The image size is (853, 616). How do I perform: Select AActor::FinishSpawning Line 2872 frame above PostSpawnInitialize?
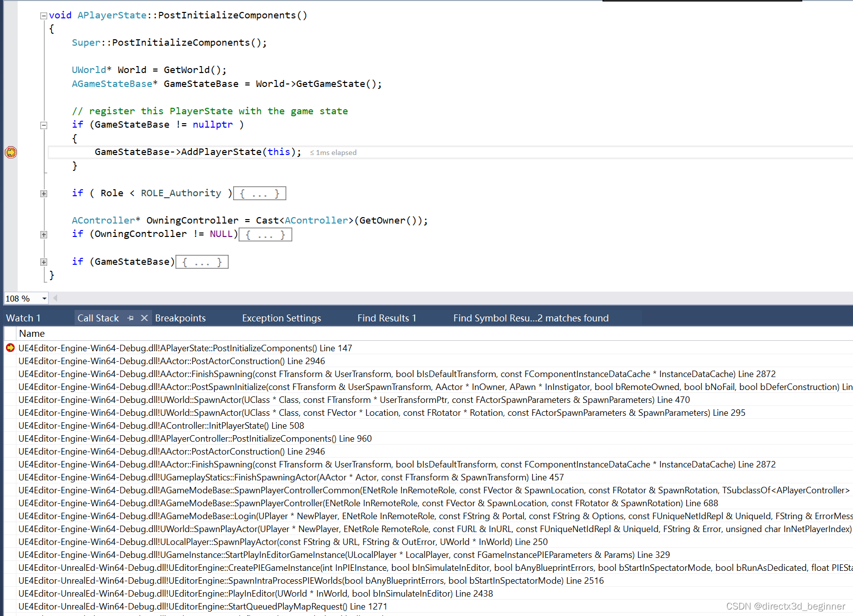pos(397,374)
